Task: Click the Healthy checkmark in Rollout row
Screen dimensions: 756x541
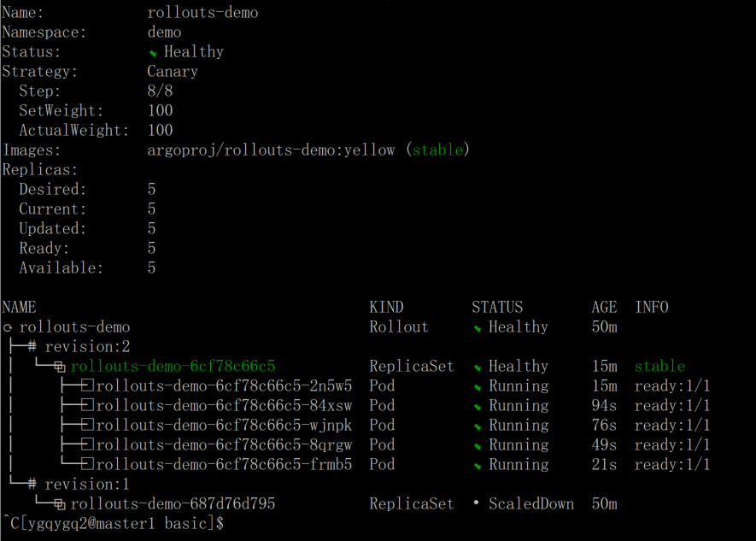Action: (478, 328)
